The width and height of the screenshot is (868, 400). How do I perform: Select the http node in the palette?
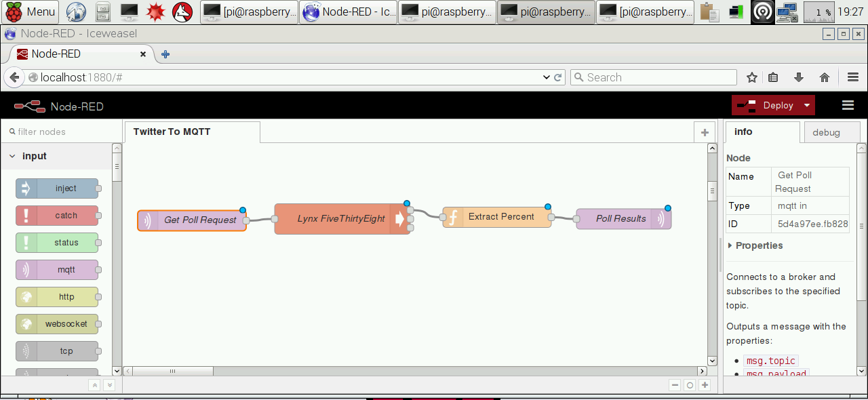(57, 297)
